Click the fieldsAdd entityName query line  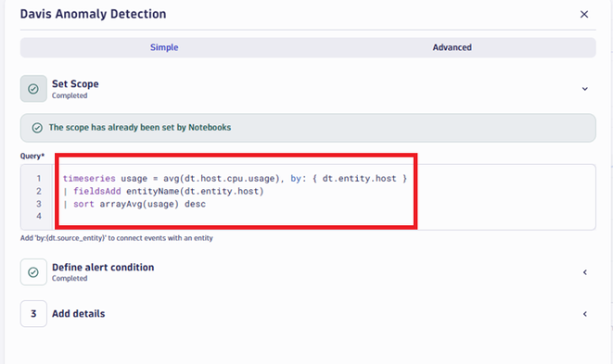(163, 192)
